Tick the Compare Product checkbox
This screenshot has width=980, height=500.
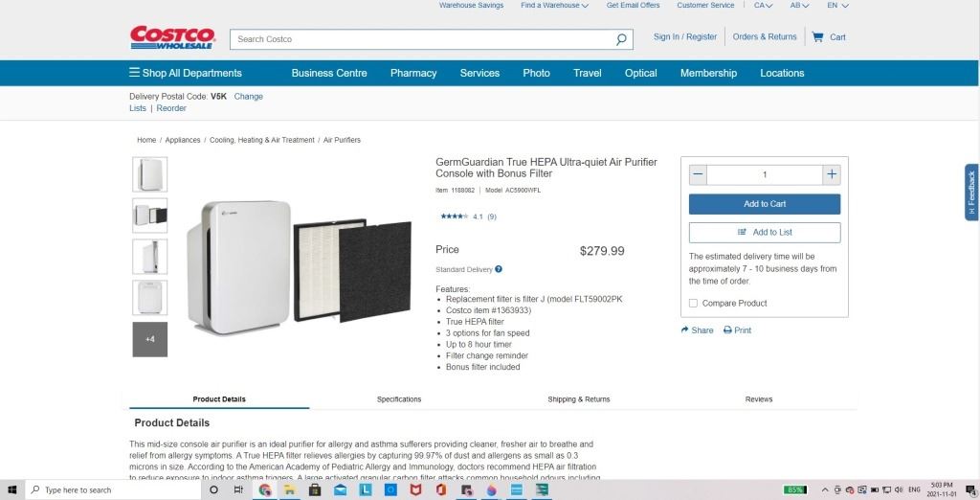click(693, 303)
